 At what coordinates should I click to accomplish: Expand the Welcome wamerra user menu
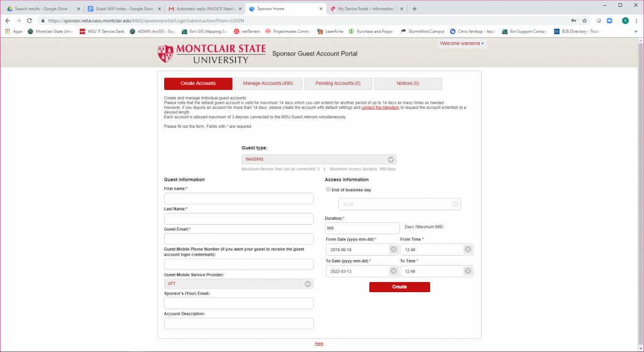[462, 43]
